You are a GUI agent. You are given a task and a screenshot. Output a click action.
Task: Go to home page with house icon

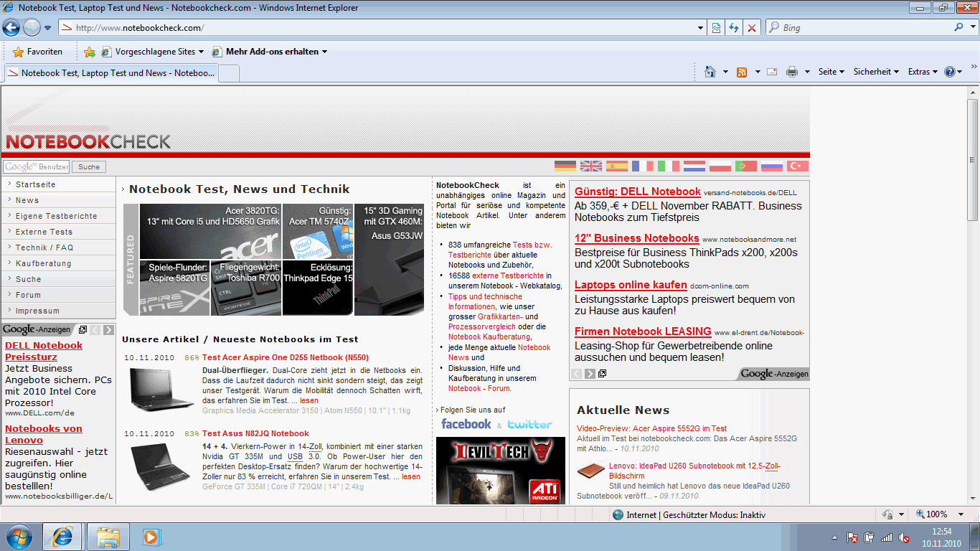(710, 72)
